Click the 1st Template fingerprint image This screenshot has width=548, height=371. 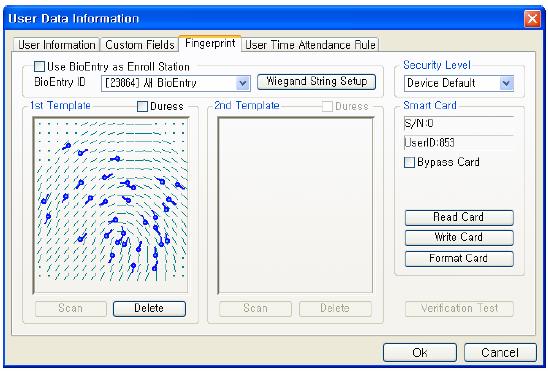(x=111, y=205)
